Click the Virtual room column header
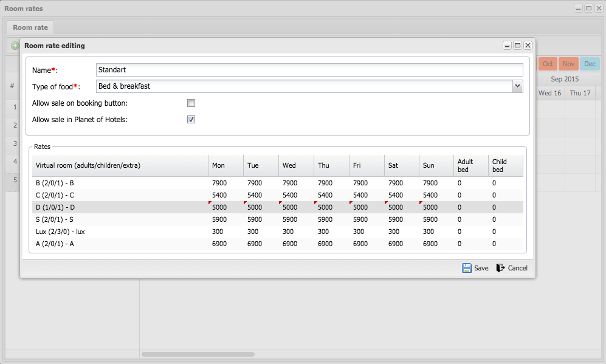 click(x=120, y=166)
